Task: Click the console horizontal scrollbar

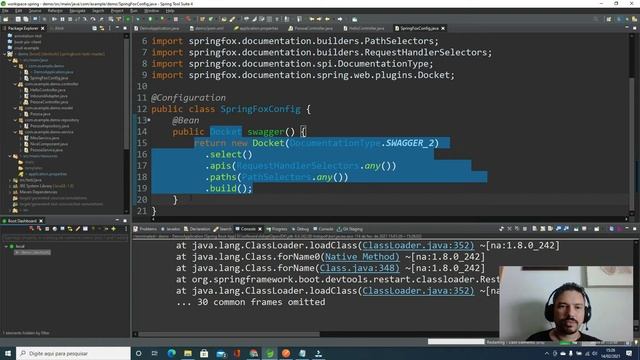Action: coord(229,334)
